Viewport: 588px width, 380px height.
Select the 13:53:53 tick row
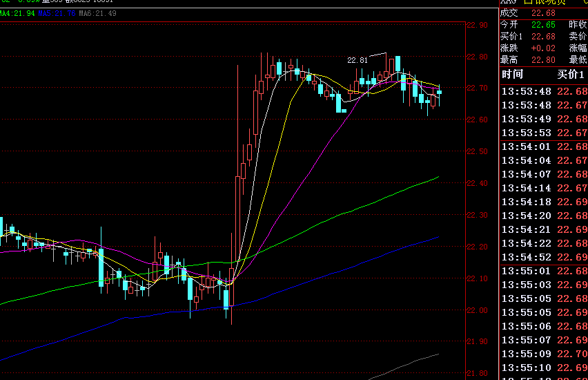click(x=544, y=133)
